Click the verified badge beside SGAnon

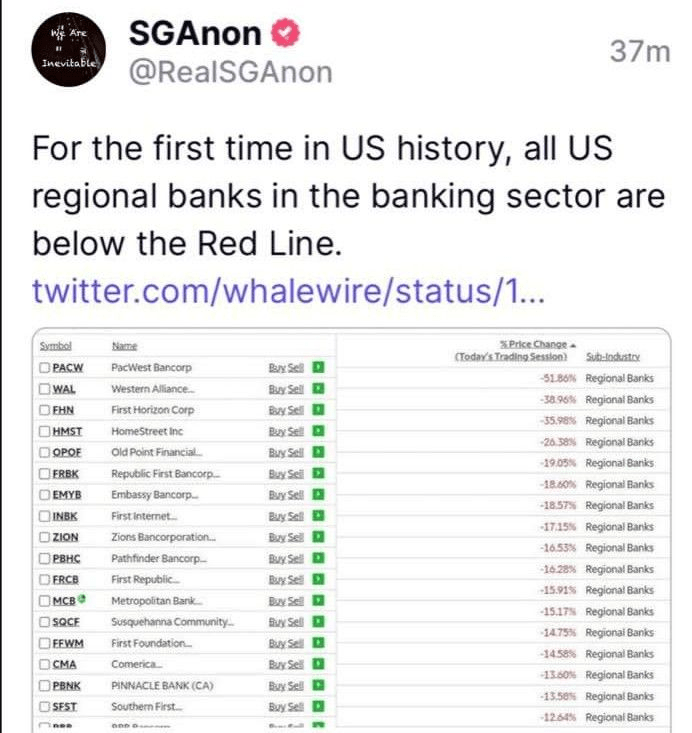click(284, 34)
